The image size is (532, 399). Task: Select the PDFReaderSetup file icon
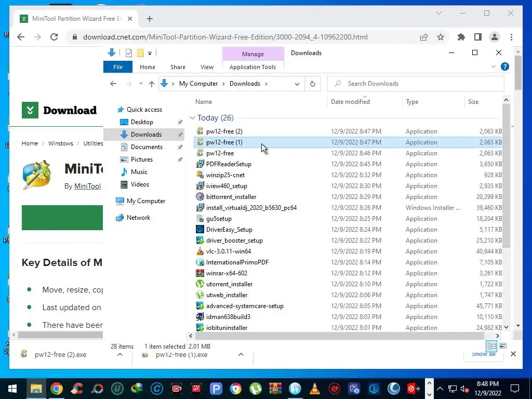200,164
